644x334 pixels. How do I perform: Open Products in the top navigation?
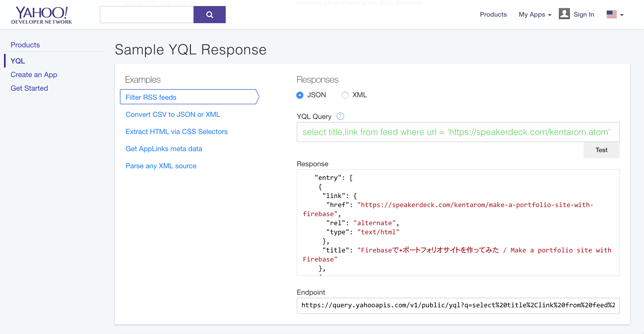click(x=493, y=15)
